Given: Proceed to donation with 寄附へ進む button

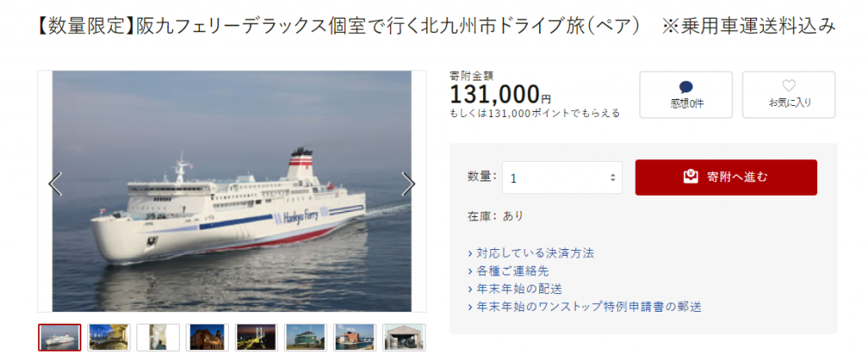Looking at the screenshot, I should coord(726,178).
